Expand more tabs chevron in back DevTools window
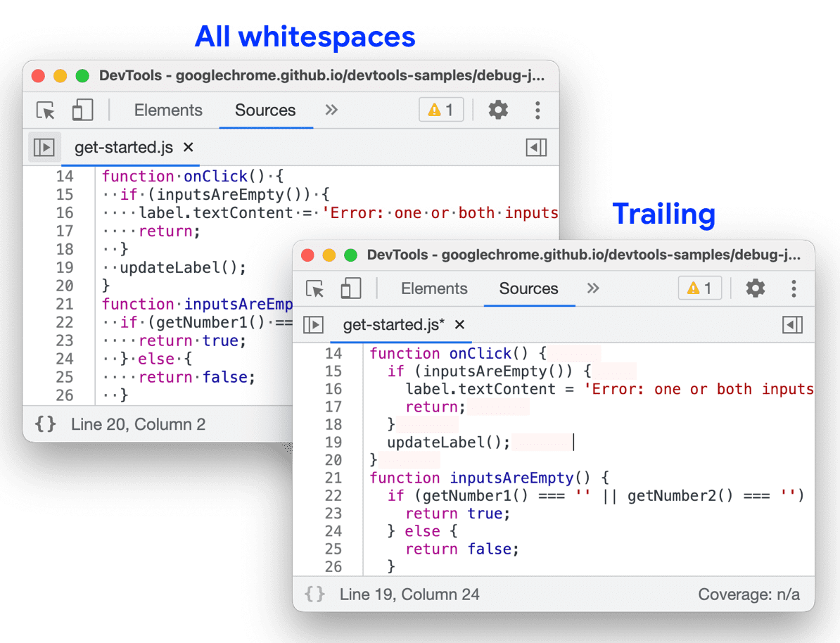 click(331, 110)
